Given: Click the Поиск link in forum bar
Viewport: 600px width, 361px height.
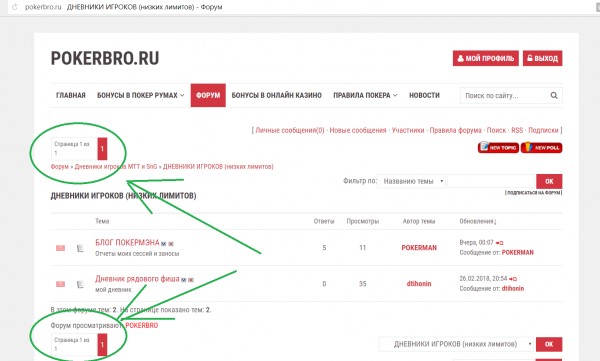Looking at the screenshot, I should point(496,130).
